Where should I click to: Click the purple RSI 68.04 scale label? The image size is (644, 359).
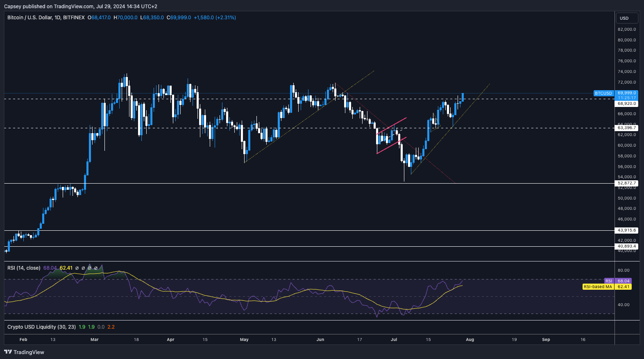pyautogui.click(x=623, y=281)
